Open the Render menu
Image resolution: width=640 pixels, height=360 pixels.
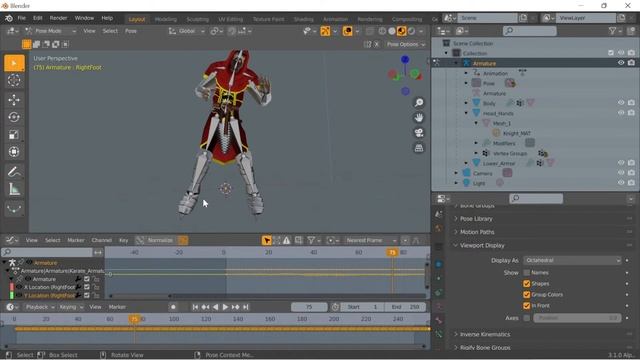(x=58, y=18)
